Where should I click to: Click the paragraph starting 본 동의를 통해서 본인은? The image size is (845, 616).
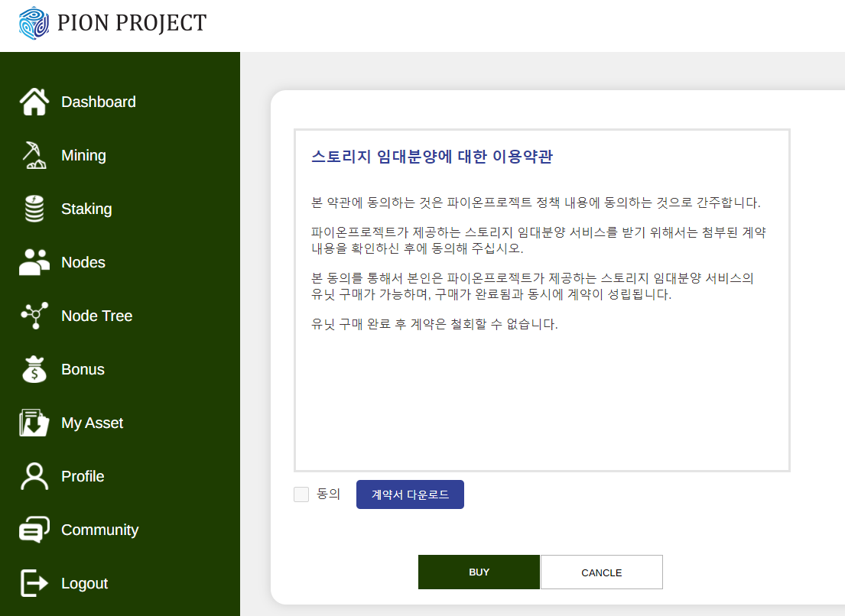point(532,286)
